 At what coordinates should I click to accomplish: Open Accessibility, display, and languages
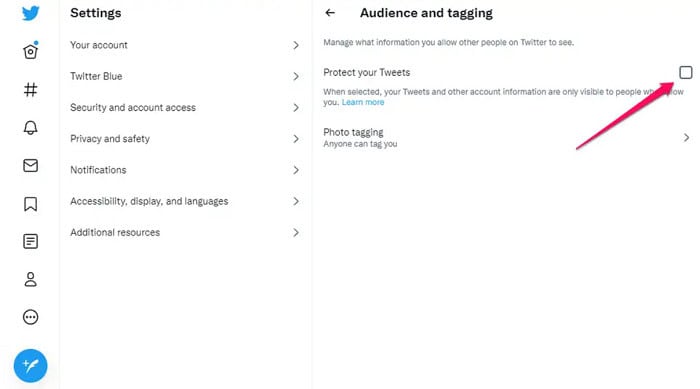tap(185, 201)
